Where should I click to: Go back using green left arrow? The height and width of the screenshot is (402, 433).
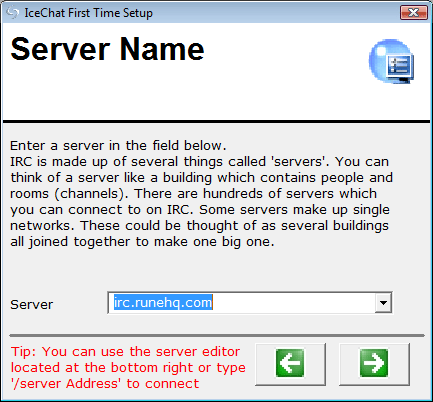[x=290, y=364]
